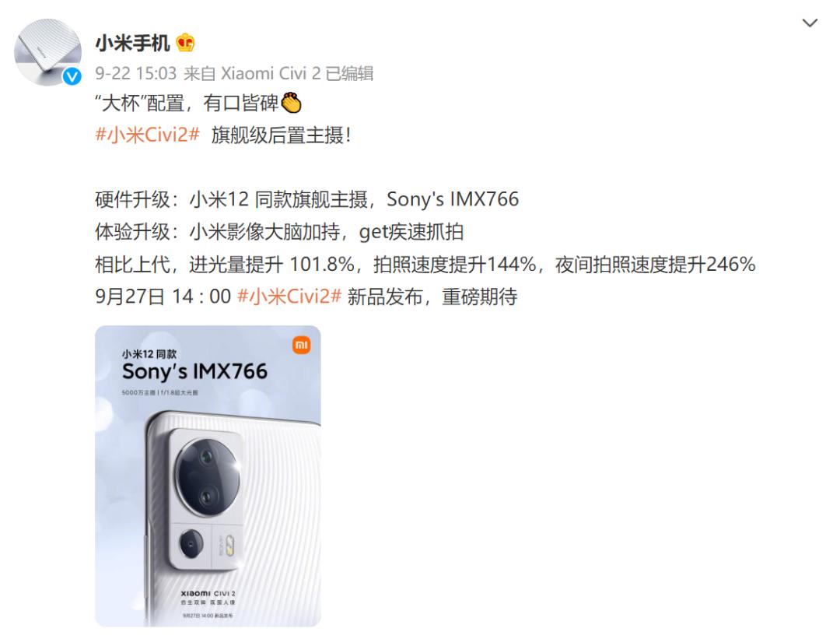Open the #小米Civi2# hashtag before 新品发布
The width and height of the screenshot is (840, 639).
point(289,297)
